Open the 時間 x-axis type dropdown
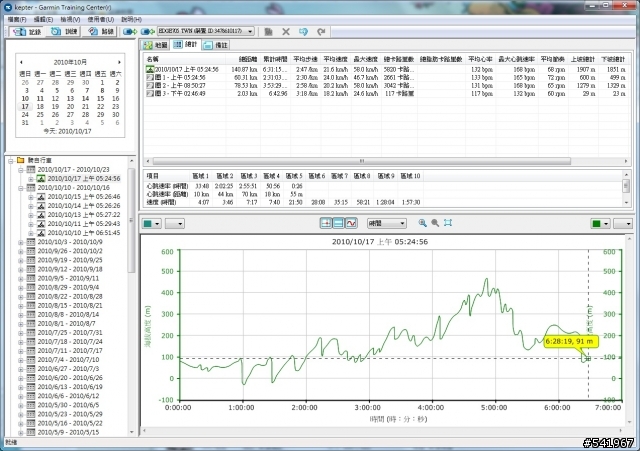The height and width of the screenshot is (451, 640). pos(387,223)
